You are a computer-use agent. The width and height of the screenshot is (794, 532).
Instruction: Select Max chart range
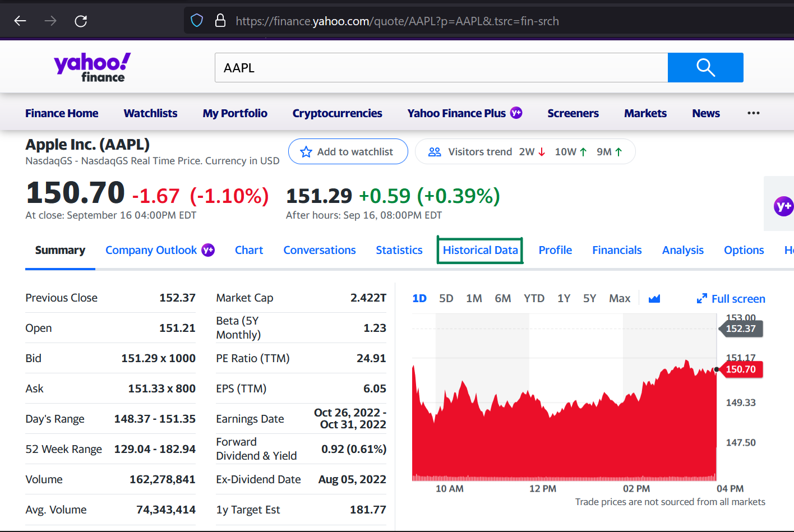click(620, 298)
